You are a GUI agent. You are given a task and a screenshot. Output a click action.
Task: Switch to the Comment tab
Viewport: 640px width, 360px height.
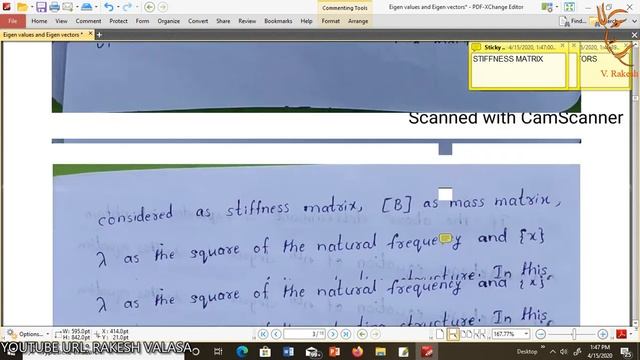click(88, 21)
